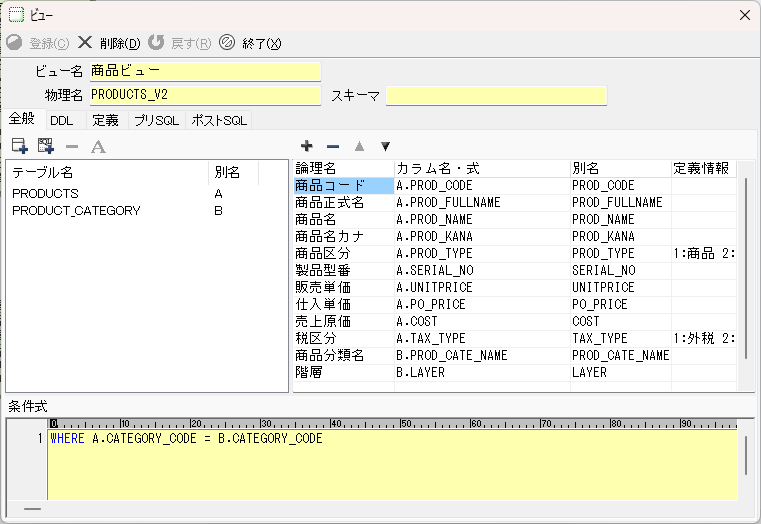Click the alias letter A icon
This screenshot has width=761, height=524.
pos(98,147)
